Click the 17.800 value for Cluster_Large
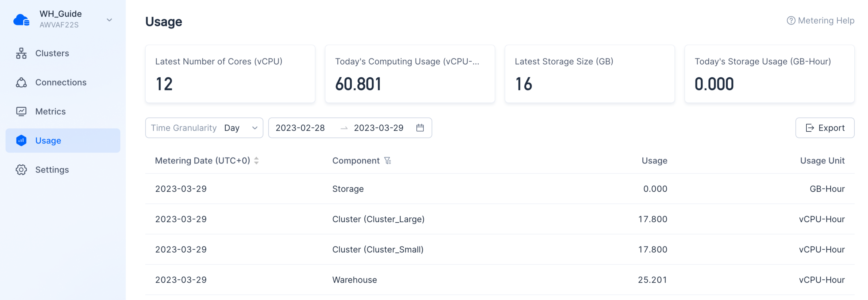This screenshot has height=300, width=868. coord(653,219)
